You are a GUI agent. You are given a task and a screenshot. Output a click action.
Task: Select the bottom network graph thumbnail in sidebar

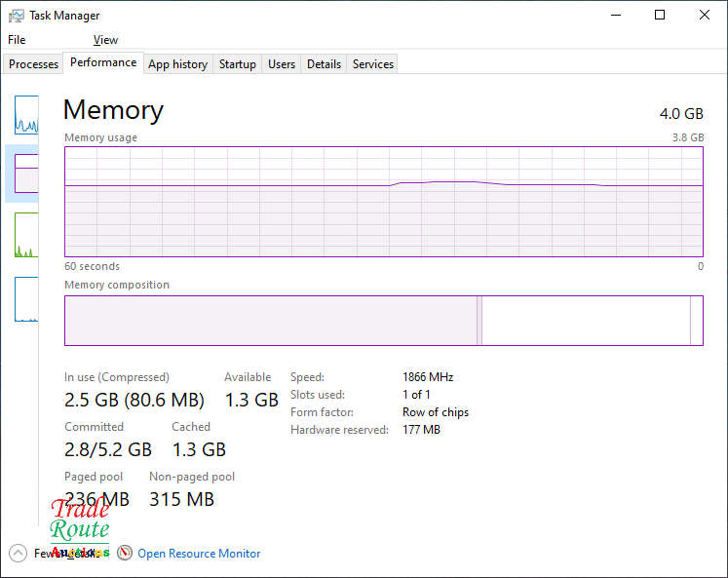tap(26, 299)
